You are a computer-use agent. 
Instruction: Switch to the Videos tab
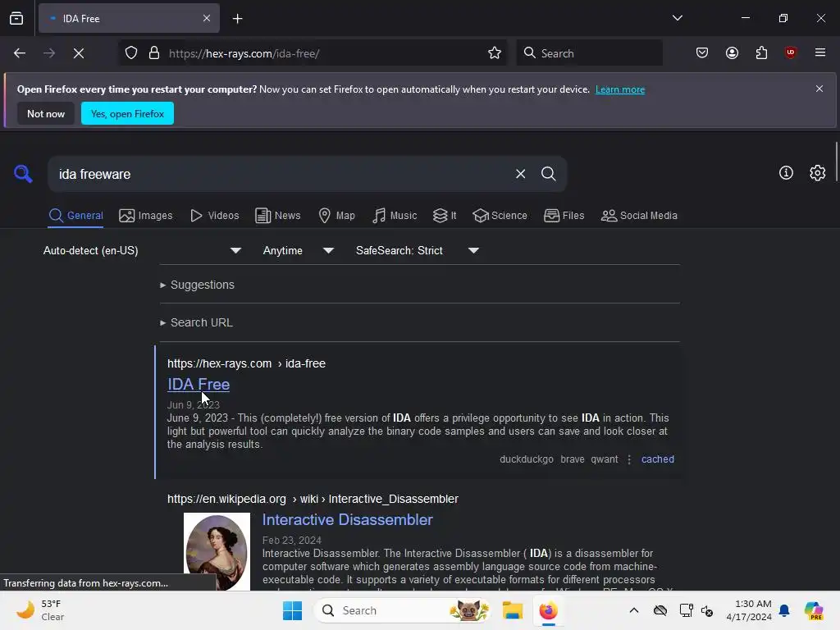(214, 216)
